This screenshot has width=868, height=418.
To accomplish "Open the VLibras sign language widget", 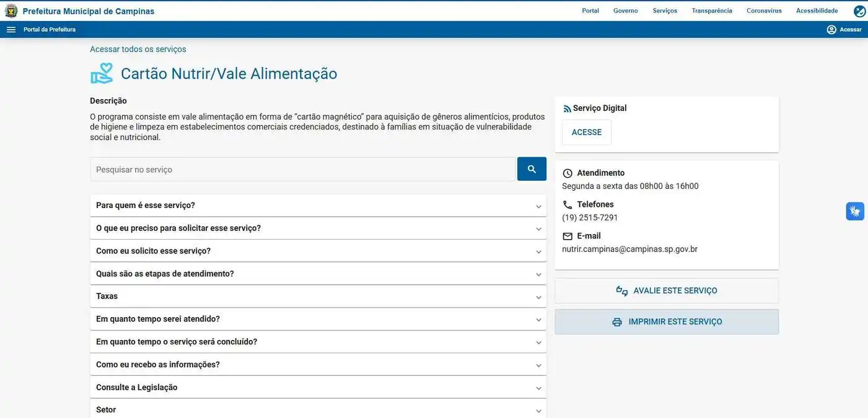I will click(855, 211).
